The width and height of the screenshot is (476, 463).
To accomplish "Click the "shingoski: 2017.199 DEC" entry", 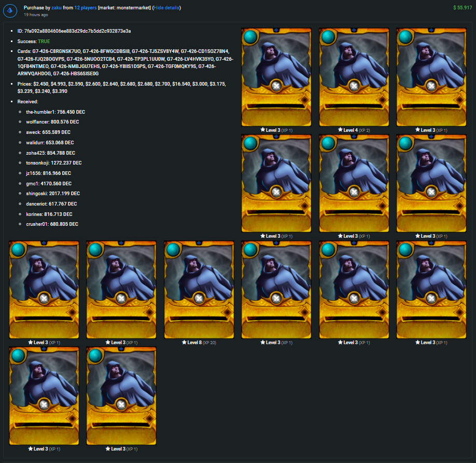I will 53,194.
